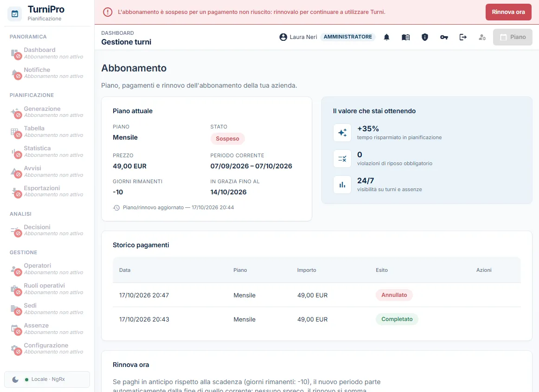
Task: Click the shield security icon in header
Action: pos(425,37)
